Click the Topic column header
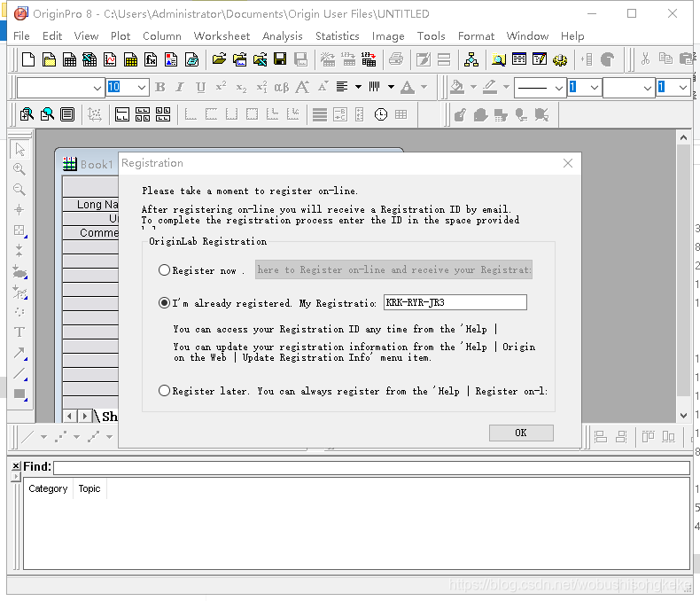 coord(89,488)
